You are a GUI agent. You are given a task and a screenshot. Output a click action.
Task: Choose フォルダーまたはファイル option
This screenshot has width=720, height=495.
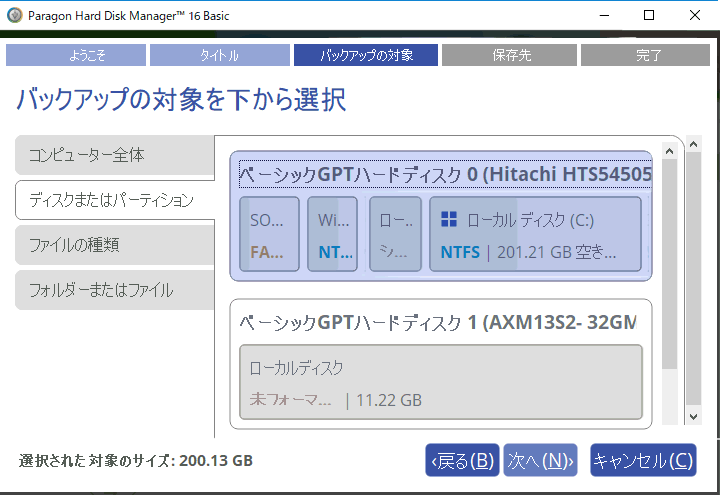click(115, 290)
